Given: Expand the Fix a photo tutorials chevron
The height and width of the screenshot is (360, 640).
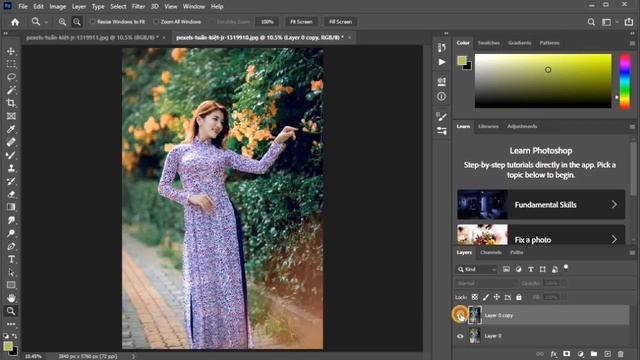Looking at the screenshot, I should pos(614,239).
